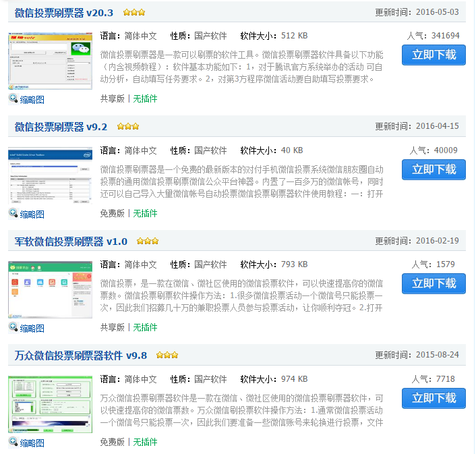The width and height of the screenshot is (476, 454).
Task: Click 立即下载 for 微信投票刷票器 v20.3
Action: pos(434,55)
